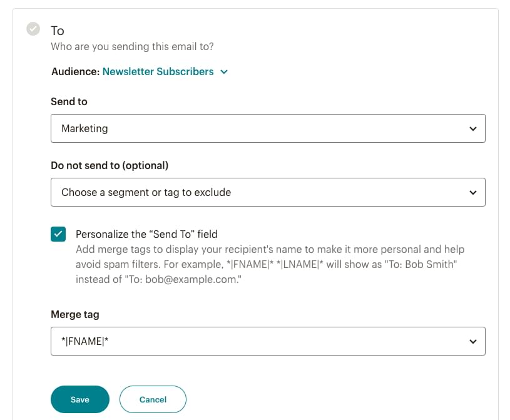Click the chevron next to Newsletter Subscribers

click(224, 72)
